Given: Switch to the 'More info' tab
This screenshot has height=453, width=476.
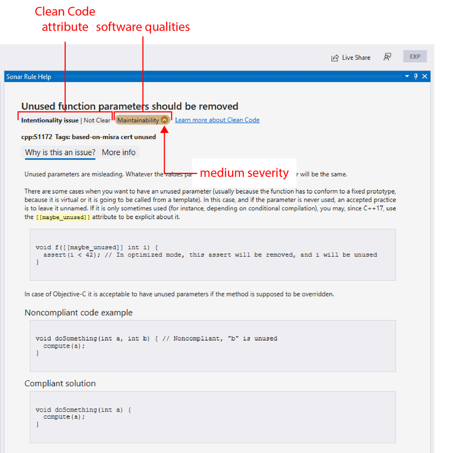Looking at the screenshot, I should (x=118, y=152).
